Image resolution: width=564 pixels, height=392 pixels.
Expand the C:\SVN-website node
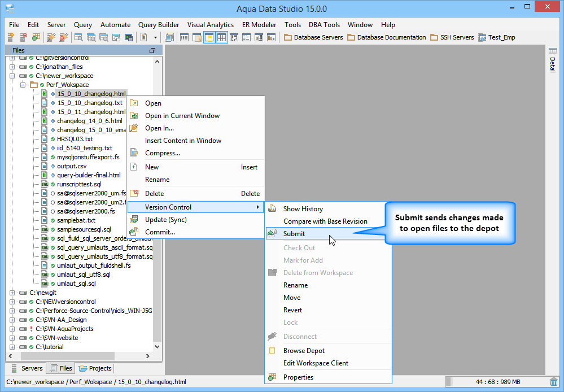coord(12,338)
